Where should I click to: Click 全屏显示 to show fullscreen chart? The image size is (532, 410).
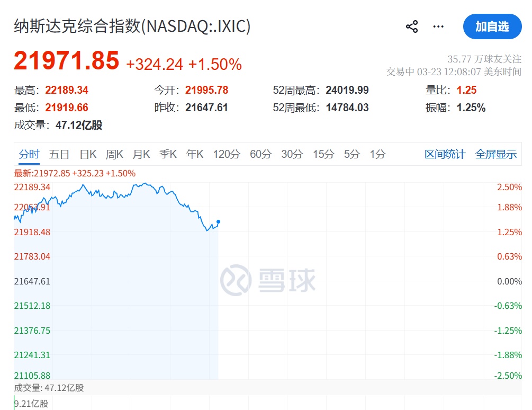(496, 154)
